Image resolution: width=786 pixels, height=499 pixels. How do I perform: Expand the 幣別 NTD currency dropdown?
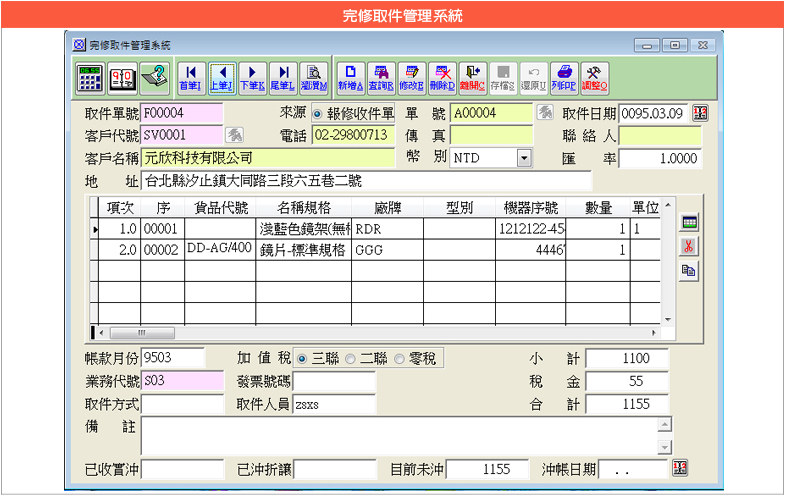point(524,158)
